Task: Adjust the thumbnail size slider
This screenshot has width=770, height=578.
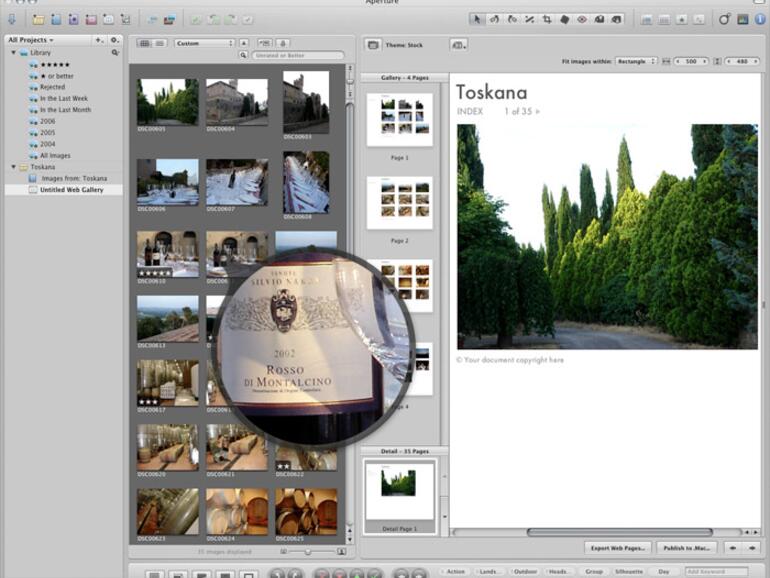Action: pos(306,551)
